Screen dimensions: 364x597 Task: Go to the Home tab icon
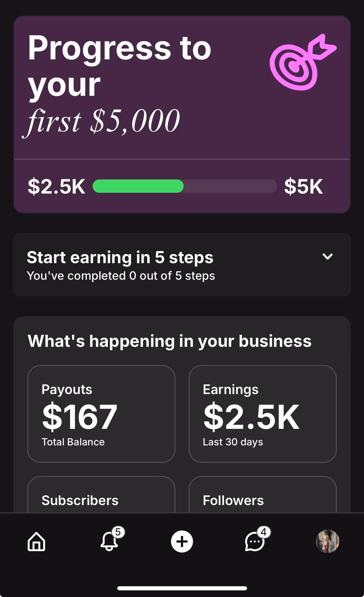tap(36, 541)
